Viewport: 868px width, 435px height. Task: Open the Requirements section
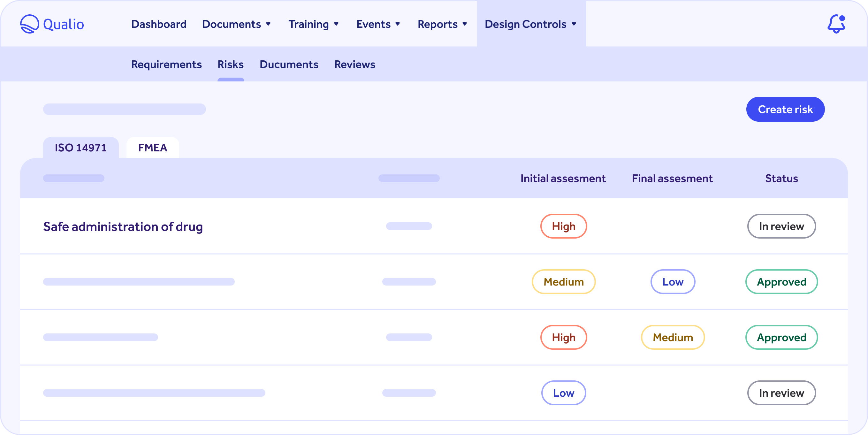coord(166,65)
